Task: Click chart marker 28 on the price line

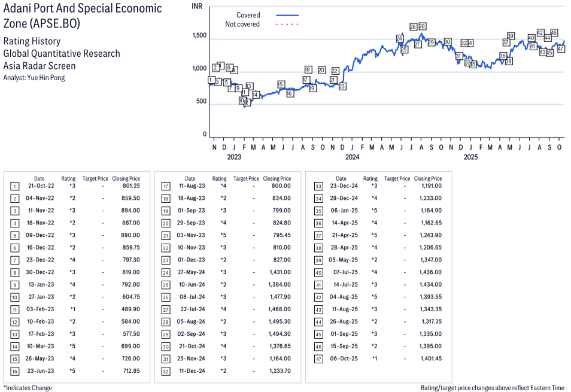Action: (x=422, y=27)
